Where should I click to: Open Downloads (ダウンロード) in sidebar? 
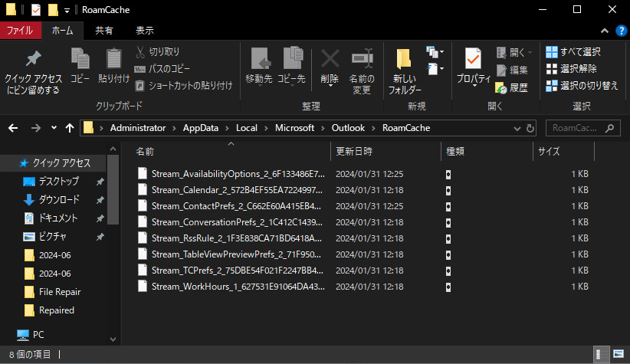pyautogui.click(x=59, y=200)
